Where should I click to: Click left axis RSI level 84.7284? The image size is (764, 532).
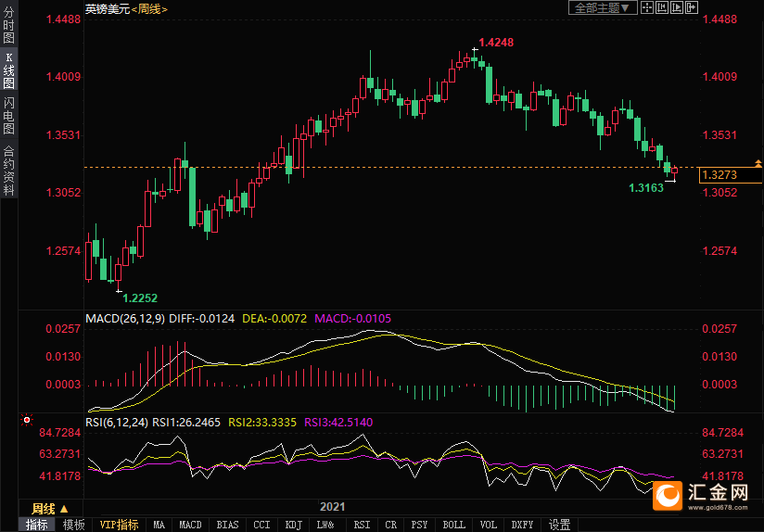59,433
